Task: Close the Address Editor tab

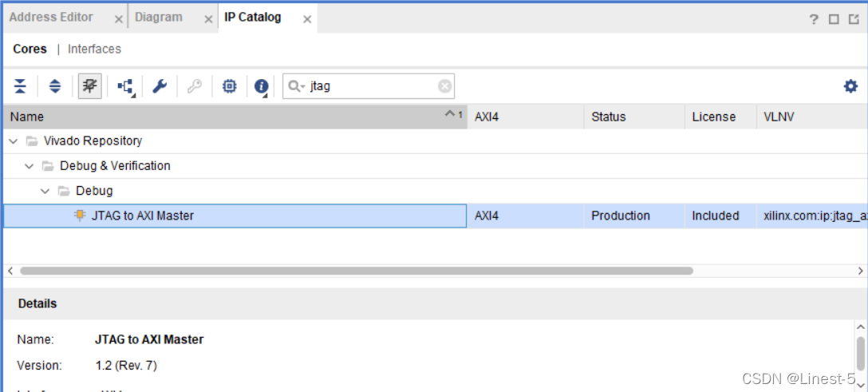Action: point(118,19)
